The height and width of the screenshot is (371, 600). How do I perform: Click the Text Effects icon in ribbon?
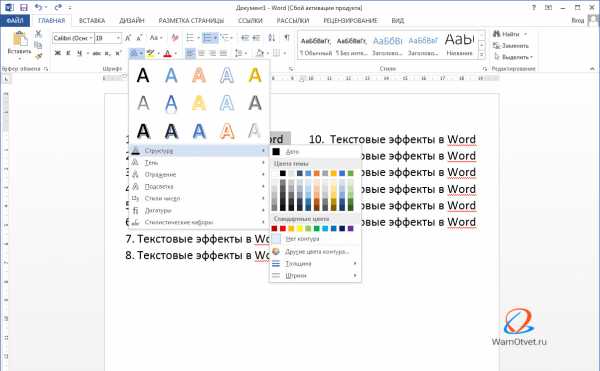[x=134, y=53]
